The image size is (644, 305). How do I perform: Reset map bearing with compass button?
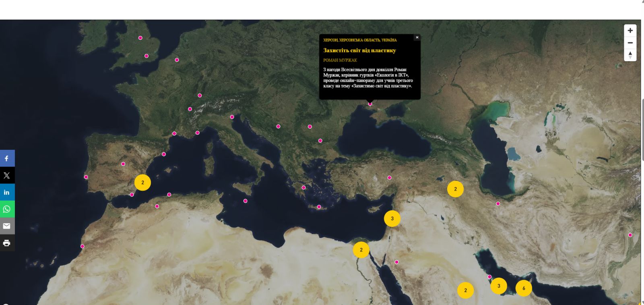pos(630,55)
